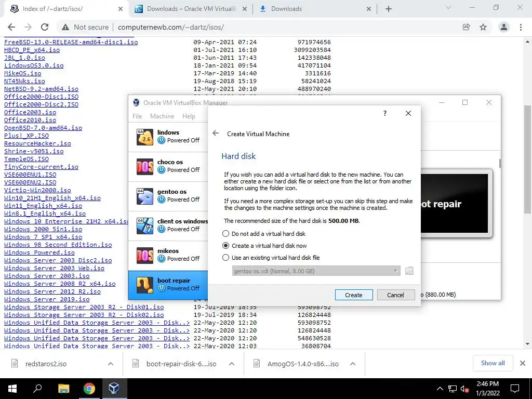The image size is (532, 399).
Task: Click the boot repair VM icon
Action: [x=145, y=285]
